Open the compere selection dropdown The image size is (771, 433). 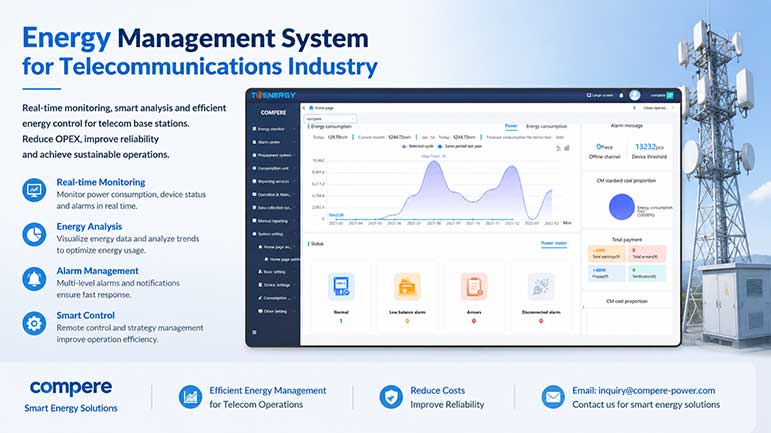(x=330, y=118)
